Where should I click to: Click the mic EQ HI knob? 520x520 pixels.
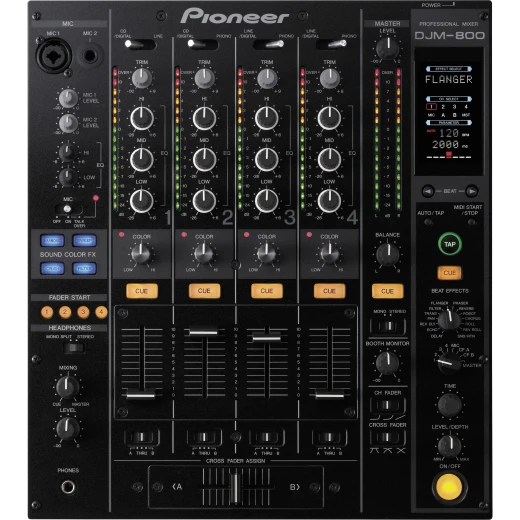point(68,153)
